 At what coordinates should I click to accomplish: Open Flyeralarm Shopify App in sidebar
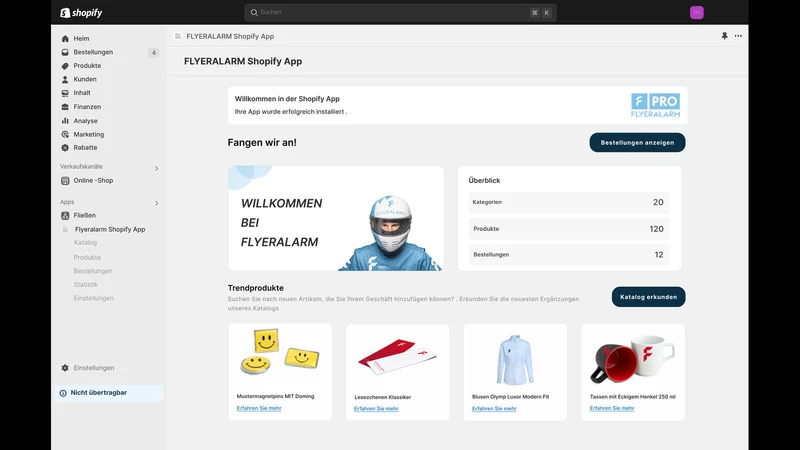(110, 230)
